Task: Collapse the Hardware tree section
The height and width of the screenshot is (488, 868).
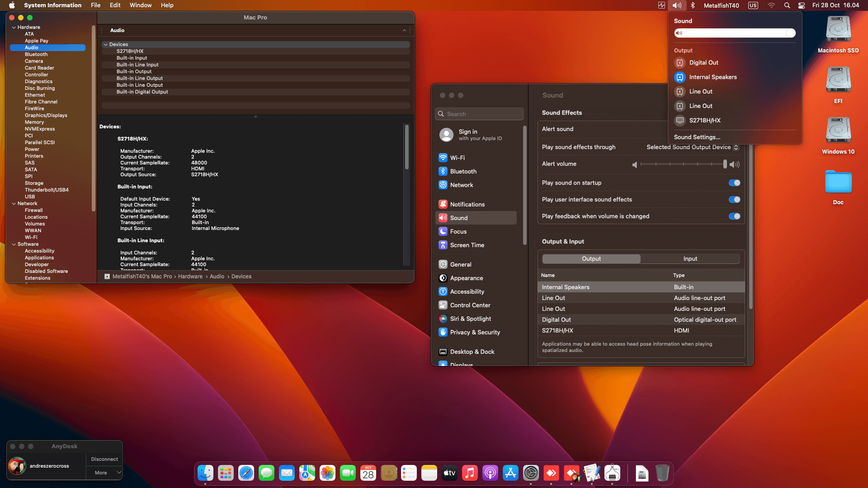Action: (x=14, y=28)
